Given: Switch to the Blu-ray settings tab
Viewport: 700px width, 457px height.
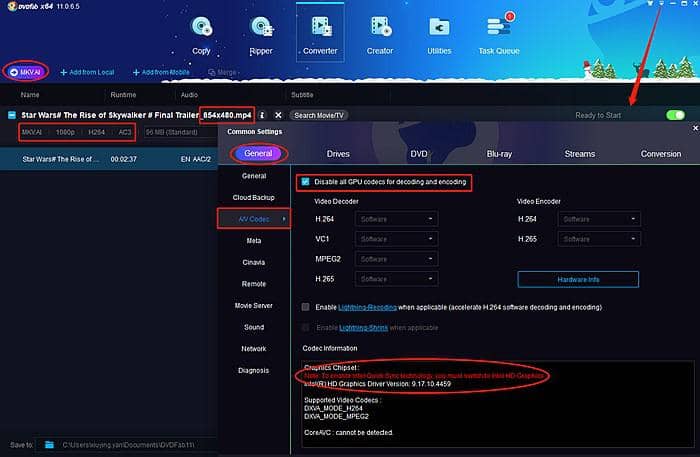Looking at the screenshot, I should (499, 154).
